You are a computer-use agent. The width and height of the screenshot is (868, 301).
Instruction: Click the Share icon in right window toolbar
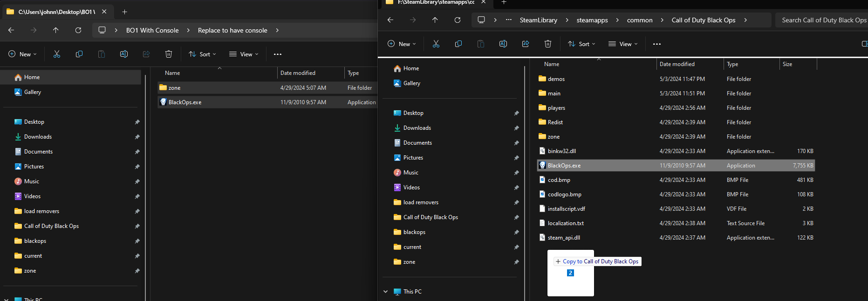coord(526,44)
